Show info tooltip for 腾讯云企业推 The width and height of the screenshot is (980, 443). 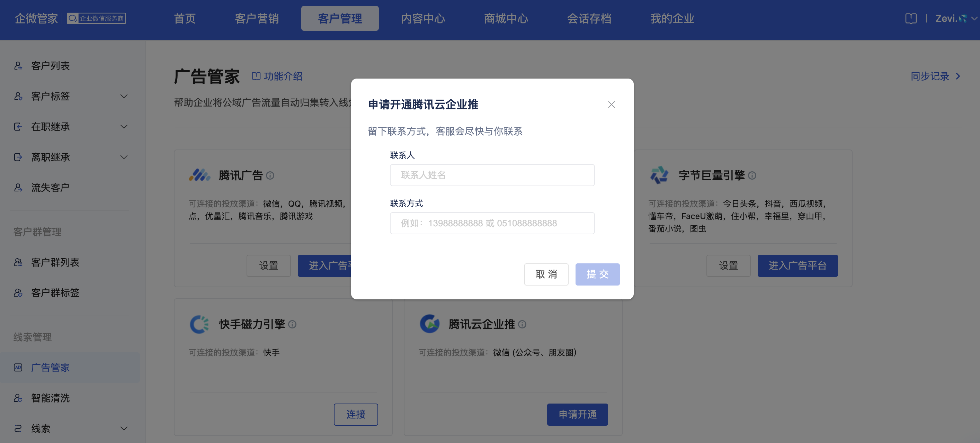[522, 324]
